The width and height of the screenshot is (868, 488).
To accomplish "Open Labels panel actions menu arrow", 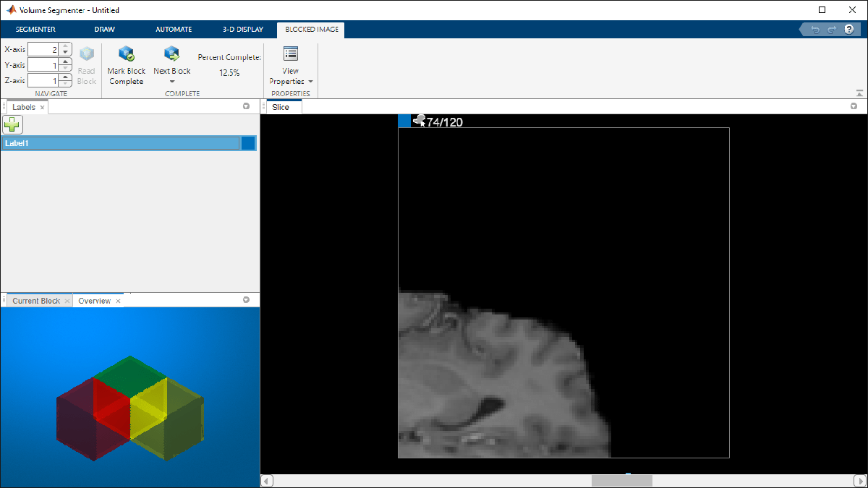I will pos(246,106).
